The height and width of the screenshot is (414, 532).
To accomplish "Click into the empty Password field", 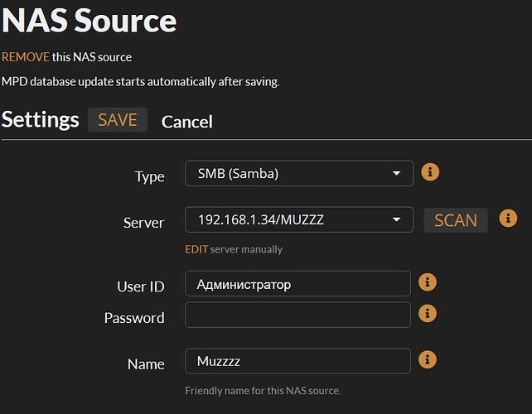I will click(297, 315).
